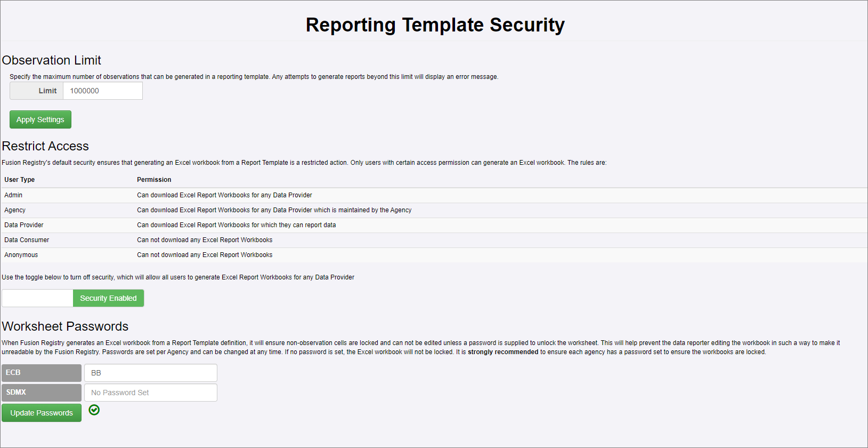Viewport: 868px width, 448px height.
Task: Click the User Type column header
Action: point(20,180)
